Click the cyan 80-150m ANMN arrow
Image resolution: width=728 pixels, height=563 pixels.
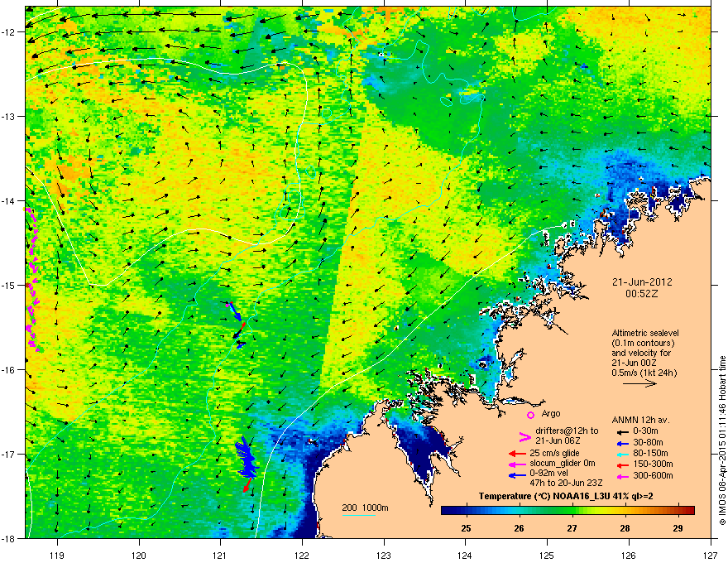pos(622,455)
